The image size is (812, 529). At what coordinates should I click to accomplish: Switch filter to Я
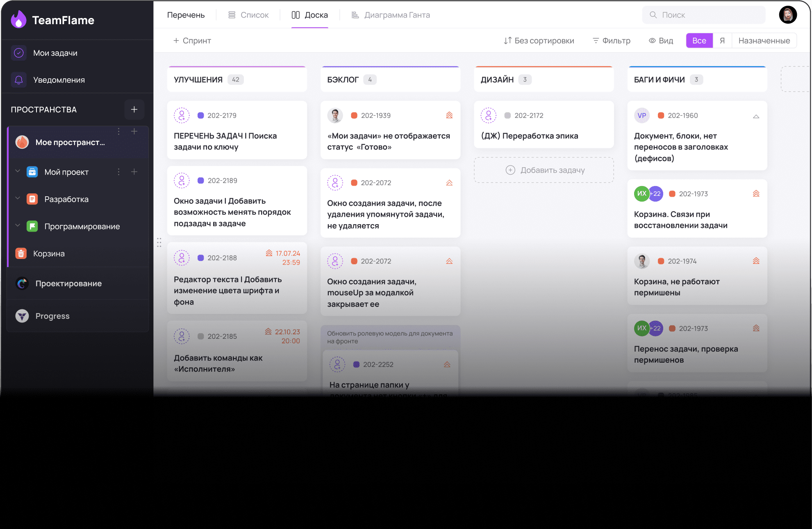(722, 41)
